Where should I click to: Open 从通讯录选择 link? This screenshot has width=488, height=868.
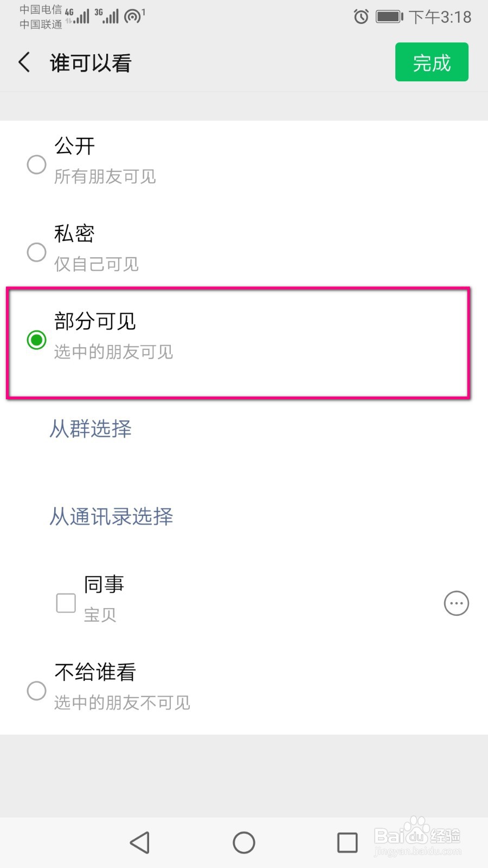pyautogui.click(x=111, y=516)
